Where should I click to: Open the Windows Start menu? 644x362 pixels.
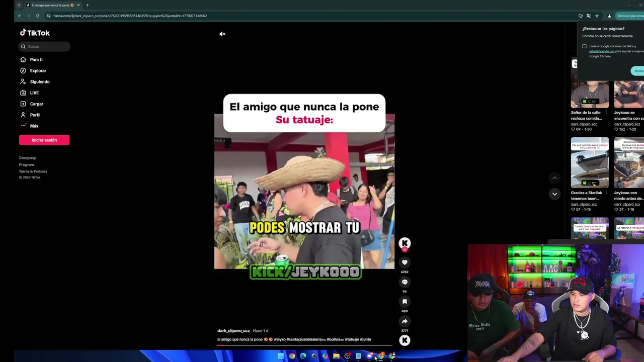[281, 356]
